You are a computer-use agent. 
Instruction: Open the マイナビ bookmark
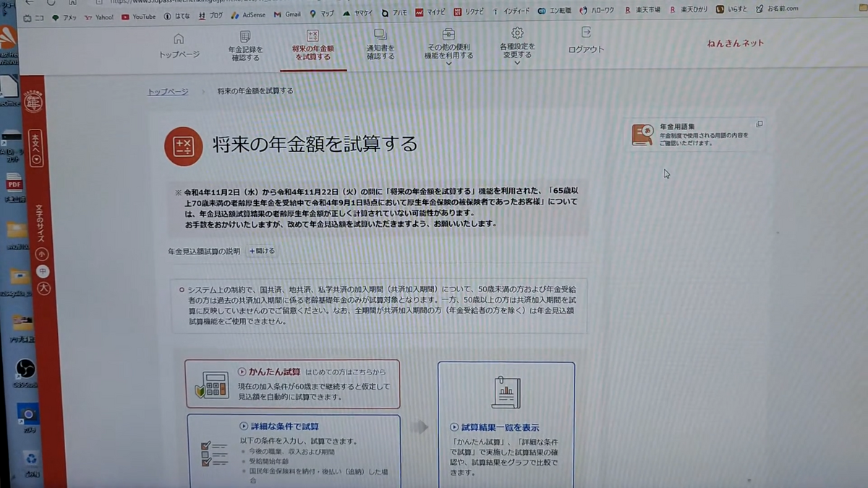click(431, 12)
